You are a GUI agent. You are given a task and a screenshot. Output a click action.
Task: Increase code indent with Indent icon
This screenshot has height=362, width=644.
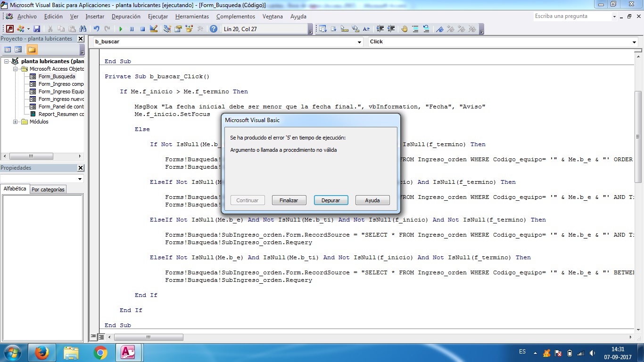pyautogui.click(x=380, y=29)
